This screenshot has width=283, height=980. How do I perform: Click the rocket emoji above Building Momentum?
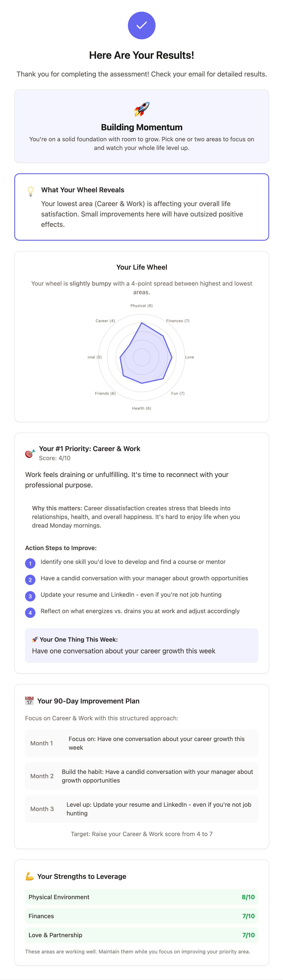141,109
